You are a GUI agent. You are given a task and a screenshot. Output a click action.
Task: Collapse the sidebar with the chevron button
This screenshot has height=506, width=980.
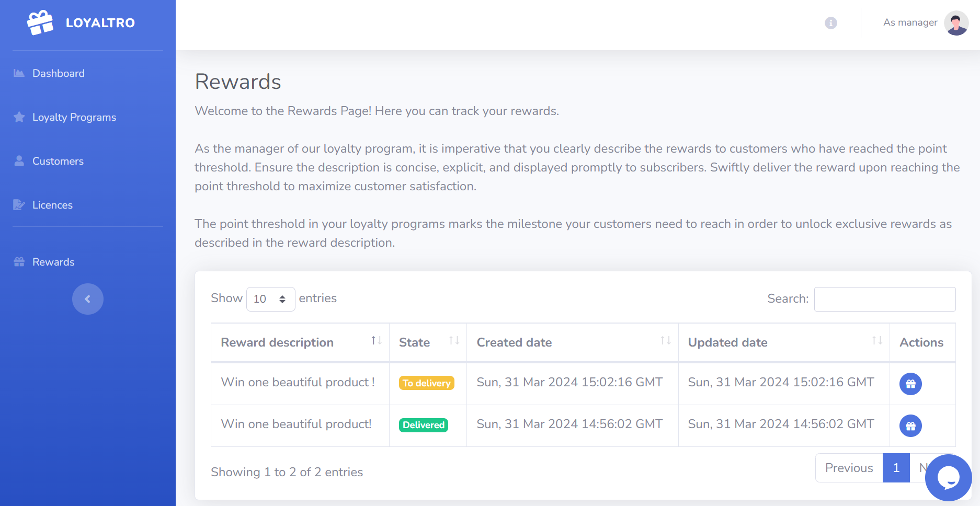tap(88, 299)
